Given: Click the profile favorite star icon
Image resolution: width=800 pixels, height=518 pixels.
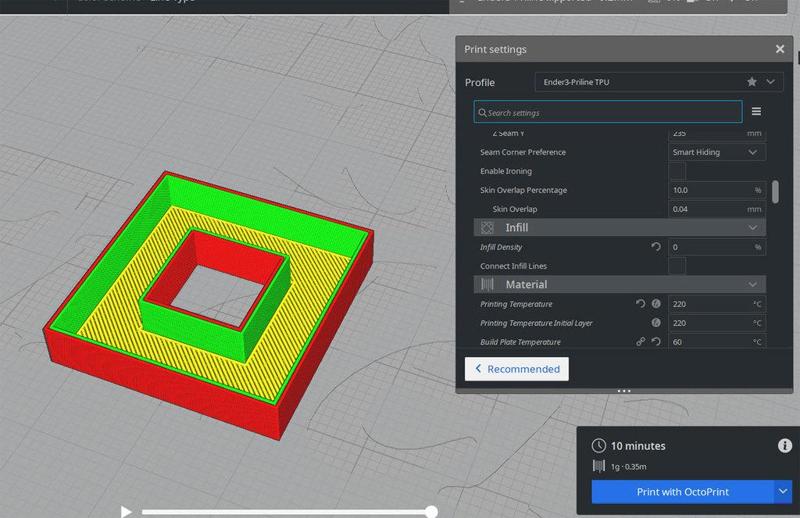Looking at the screenshot, I should pos(752,82).
